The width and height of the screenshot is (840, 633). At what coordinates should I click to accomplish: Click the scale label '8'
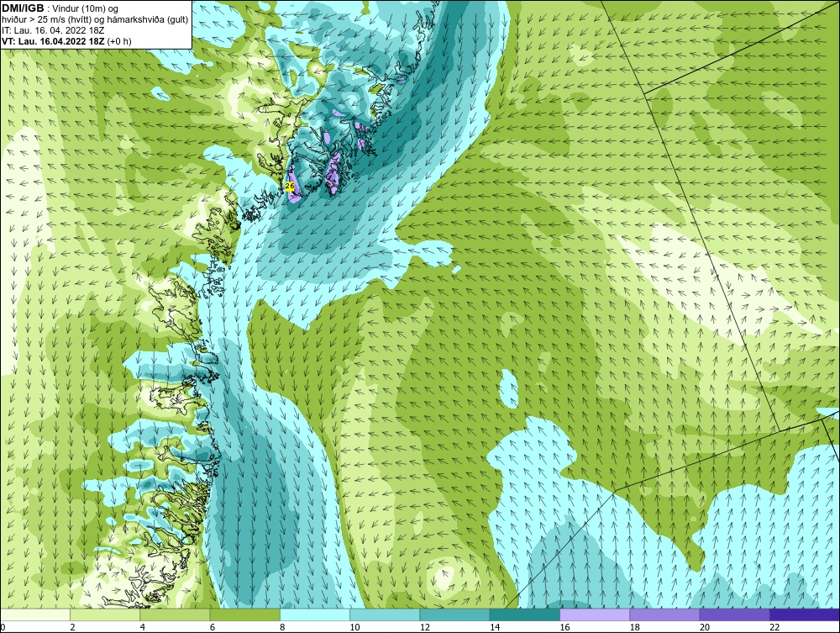point(282,628)
